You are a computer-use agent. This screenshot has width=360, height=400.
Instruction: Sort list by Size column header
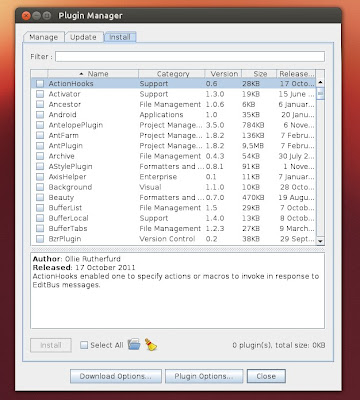[259, 74]
